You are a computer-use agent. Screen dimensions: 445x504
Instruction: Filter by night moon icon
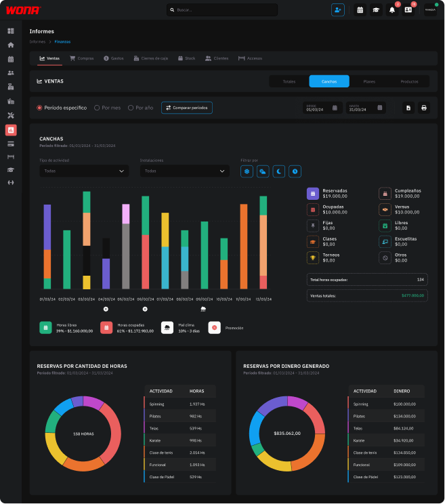279,171
